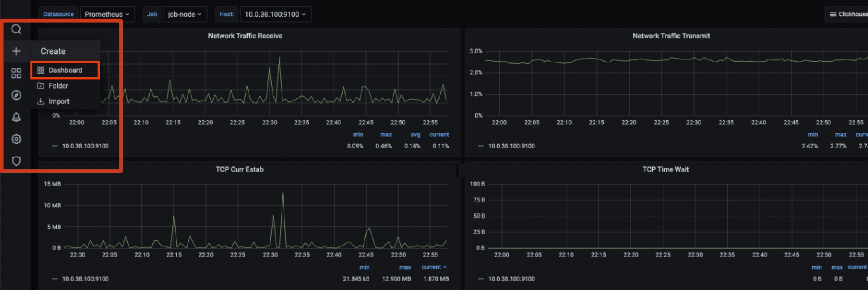Open the Explore compass icon

[16, 95]
